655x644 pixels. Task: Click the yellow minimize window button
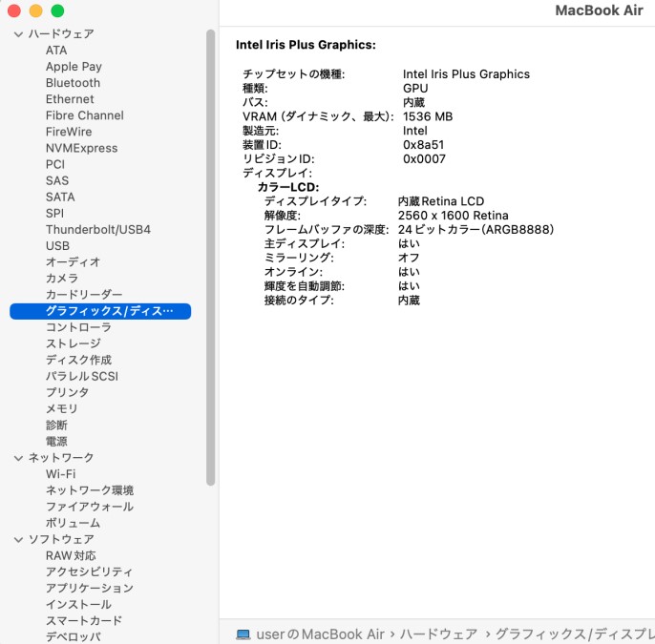(x=36, y=10)
